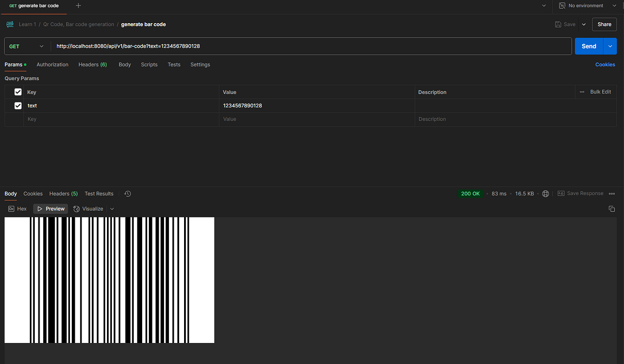Click Bulk Edit in query params

[x=600, y=92]
